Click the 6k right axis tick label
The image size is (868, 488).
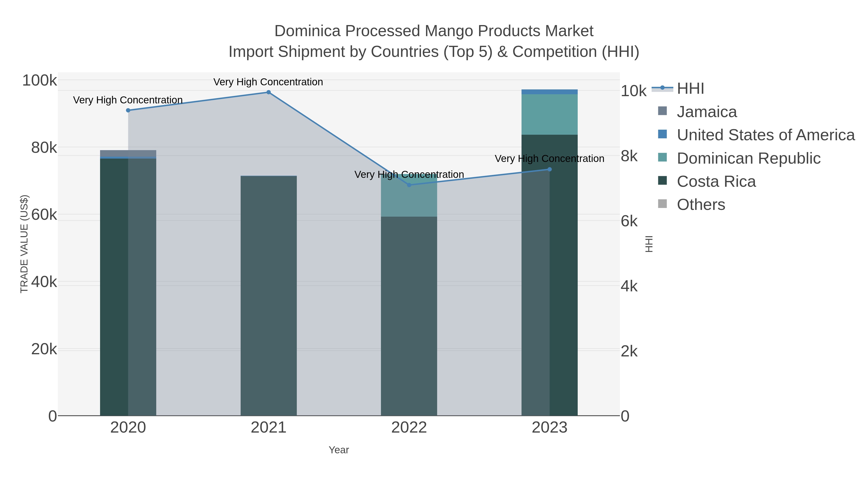coord(630,221)
